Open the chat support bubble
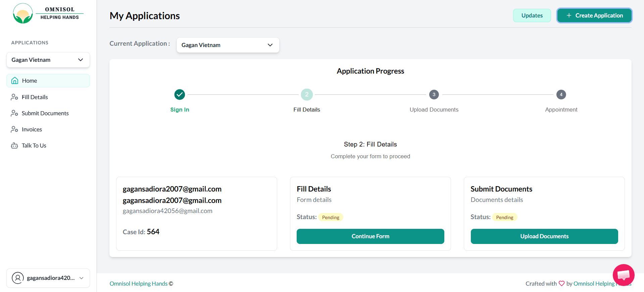The height and width of the screenshot is (292, 644). click(x=623, y=275)
